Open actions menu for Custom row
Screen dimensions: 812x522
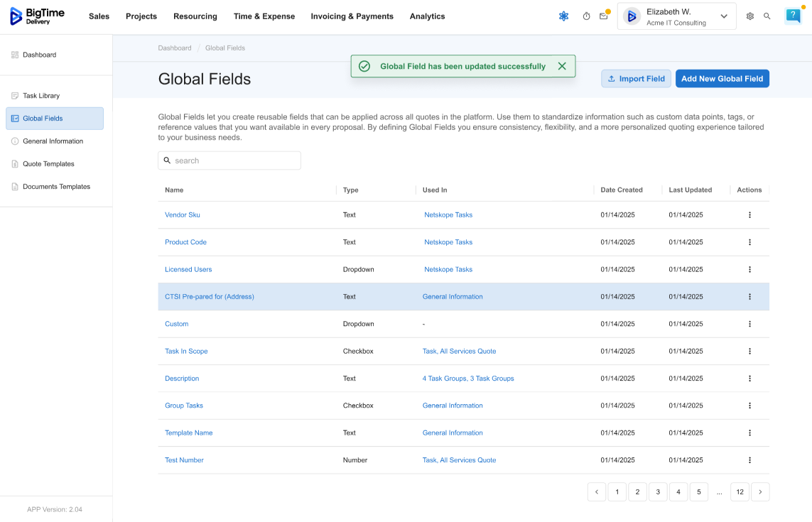(x=749, y=324)
